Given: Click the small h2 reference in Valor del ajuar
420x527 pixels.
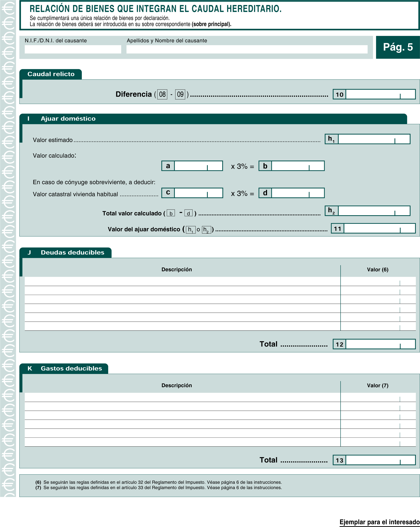Looking at the screenshot, I should click(206, 229).
